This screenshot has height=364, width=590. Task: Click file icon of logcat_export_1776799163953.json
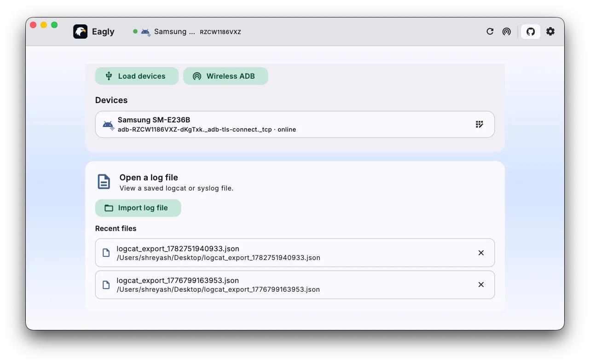tap(106, 285)
